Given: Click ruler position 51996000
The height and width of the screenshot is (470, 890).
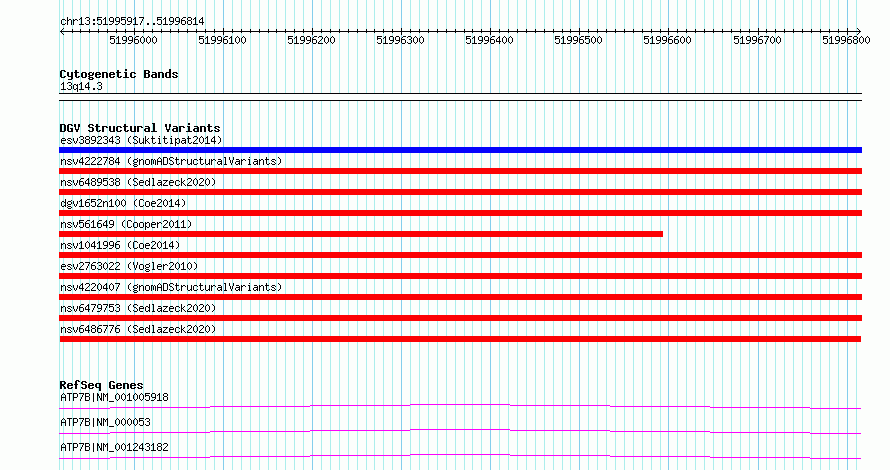Looking at the screenshot, I should pyautogui.click(x=133, y=40).
